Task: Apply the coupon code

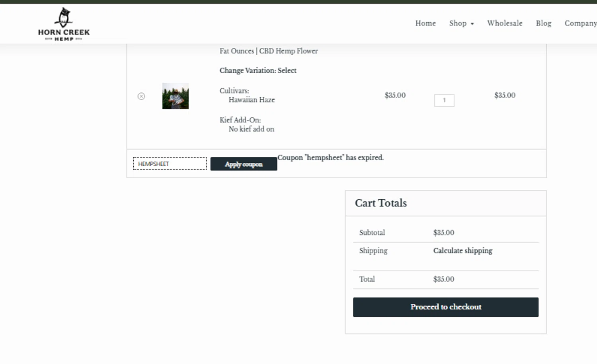Action: click(244, 164)
